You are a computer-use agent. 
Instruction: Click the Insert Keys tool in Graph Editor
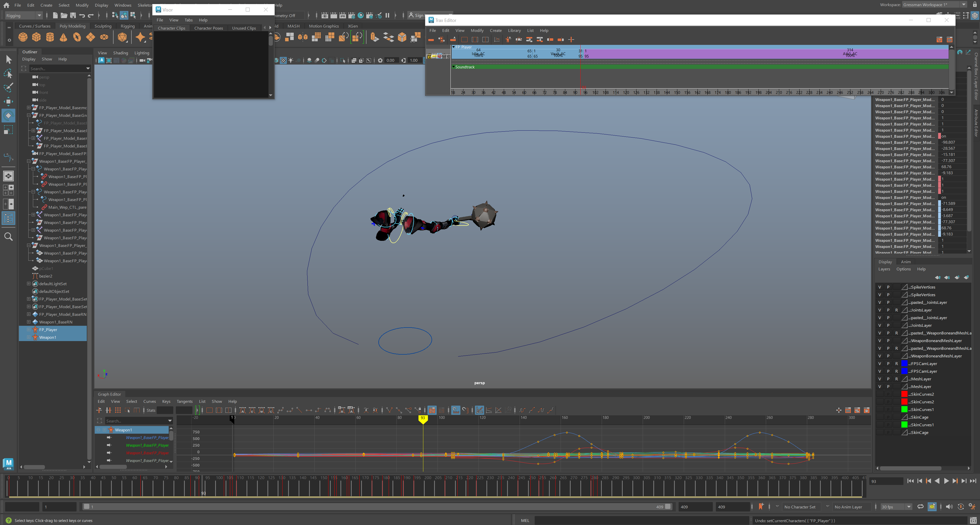coord(108,410)
